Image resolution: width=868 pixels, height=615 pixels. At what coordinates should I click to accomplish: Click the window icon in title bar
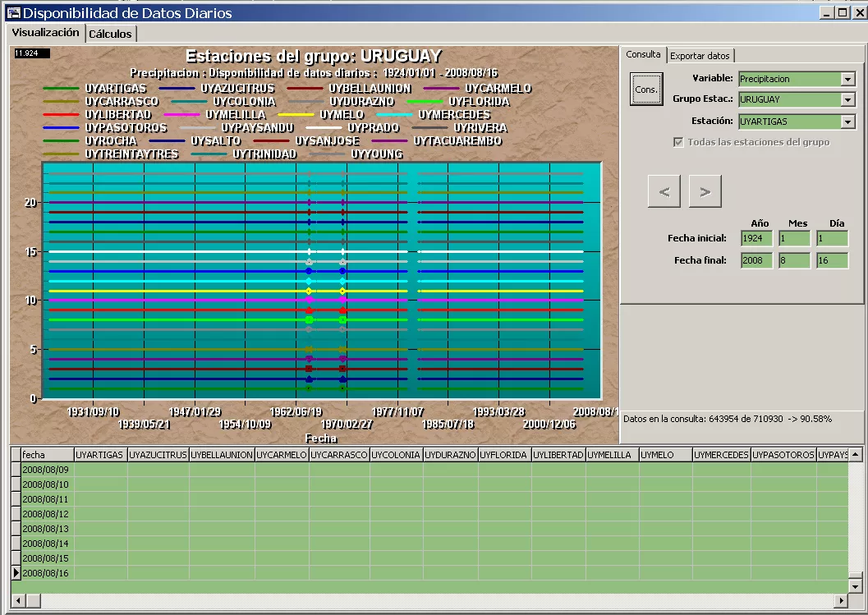click(12, 12)
